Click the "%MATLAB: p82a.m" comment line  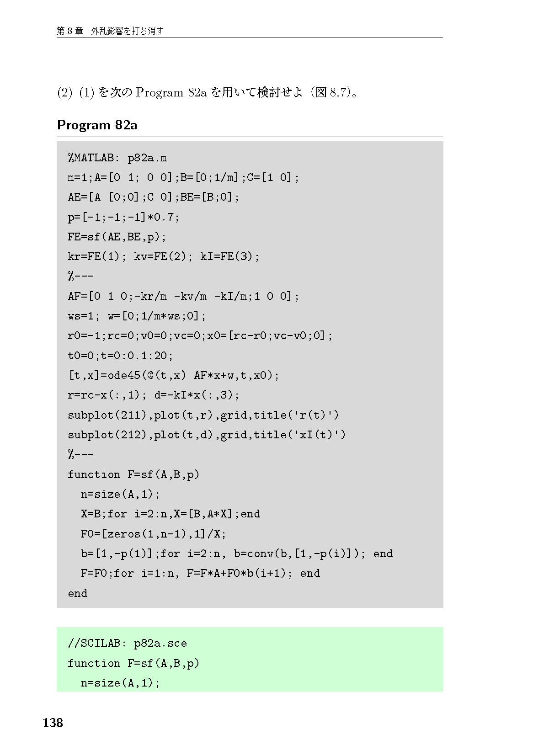(x=117, y=158)
